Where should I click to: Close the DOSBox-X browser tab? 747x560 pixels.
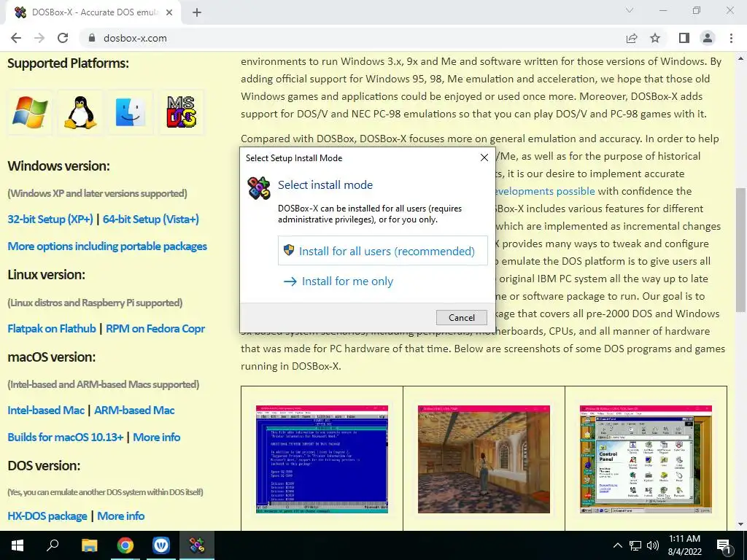[x=169, y=12]
